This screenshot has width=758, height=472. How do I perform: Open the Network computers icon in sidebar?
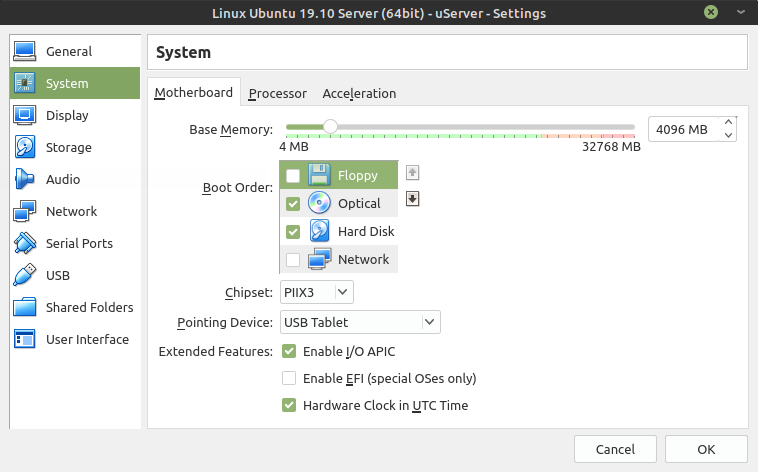point(25,211)
